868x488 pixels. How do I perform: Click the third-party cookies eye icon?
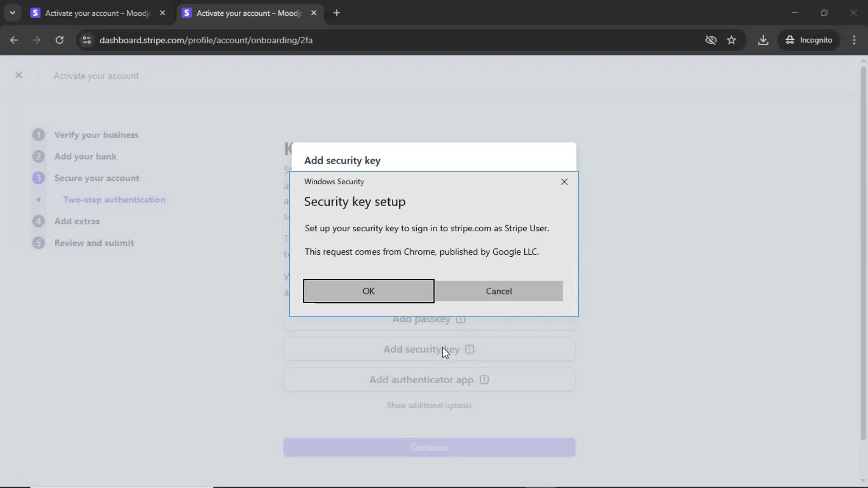[711, 40]
